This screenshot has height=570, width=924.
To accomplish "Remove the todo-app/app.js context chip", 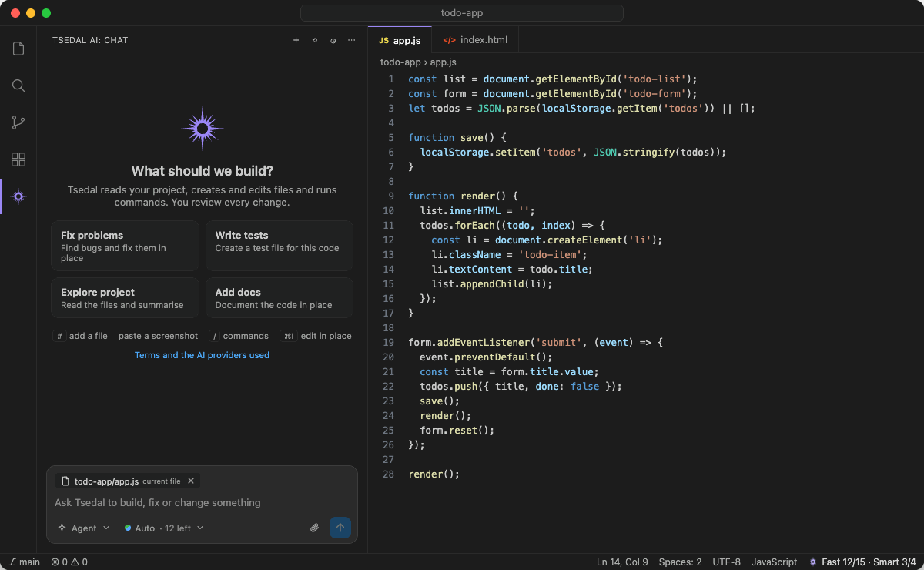I will 191,481.
